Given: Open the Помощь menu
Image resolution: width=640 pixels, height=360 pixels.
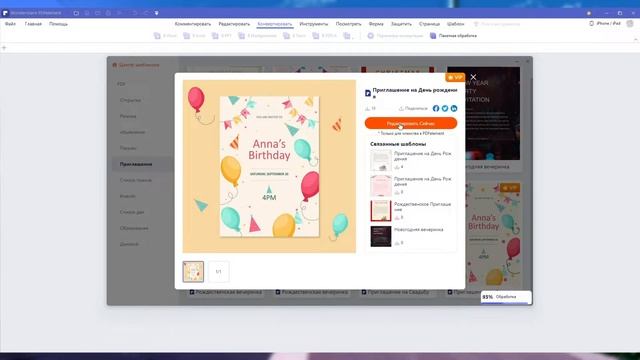Looking at the screenshot, I should pos(58,24).
